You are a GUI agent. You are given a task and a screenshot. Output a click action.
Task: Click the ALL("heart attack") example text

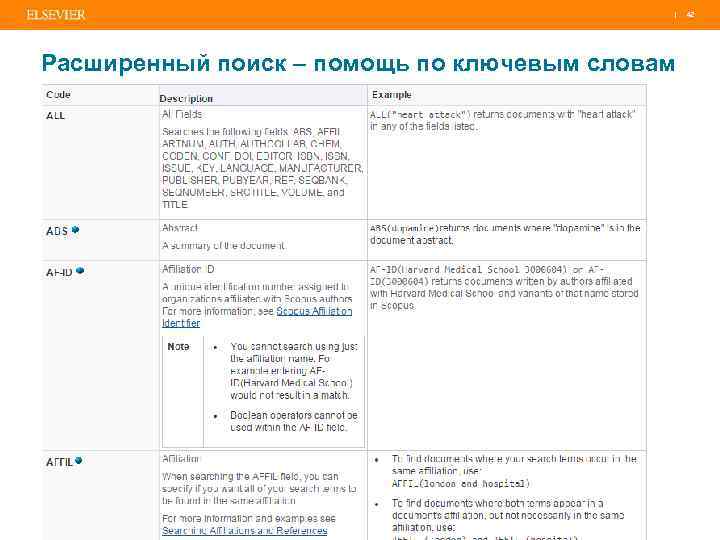tap(503, 120)
